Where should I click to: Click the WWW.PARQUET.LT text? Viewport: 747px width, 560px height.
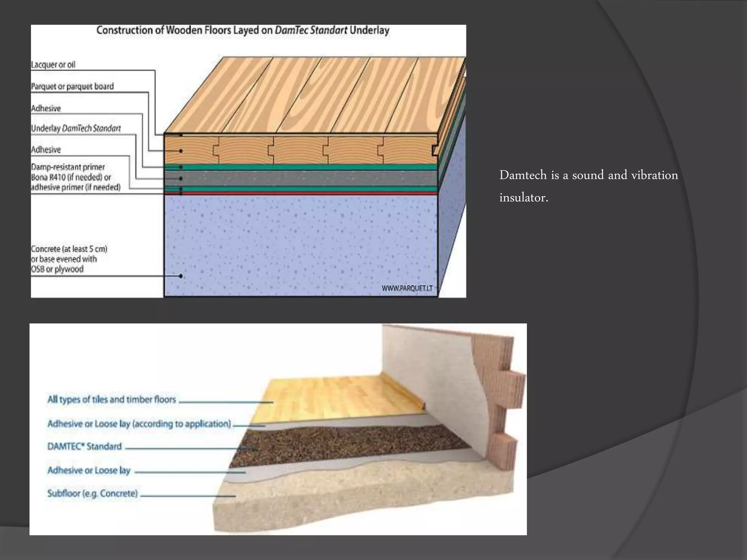pyautogui.click(x=407, y=288)
